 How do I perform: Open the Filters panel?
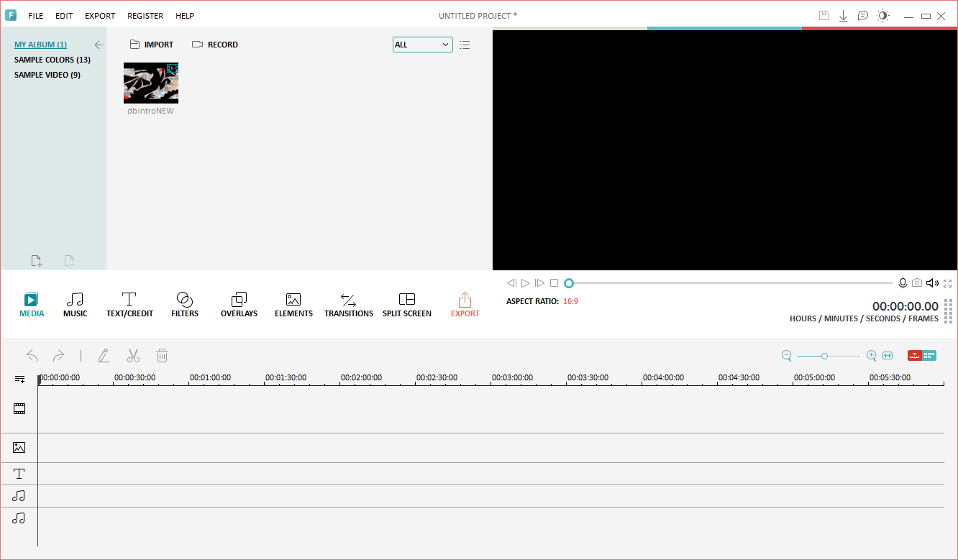tap(184, 304)
